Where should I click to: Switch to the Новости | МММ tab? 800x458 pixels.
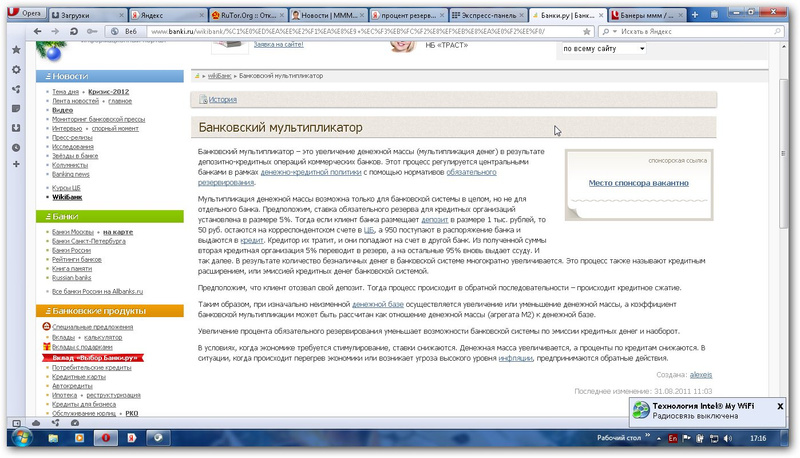coord(328,15)
